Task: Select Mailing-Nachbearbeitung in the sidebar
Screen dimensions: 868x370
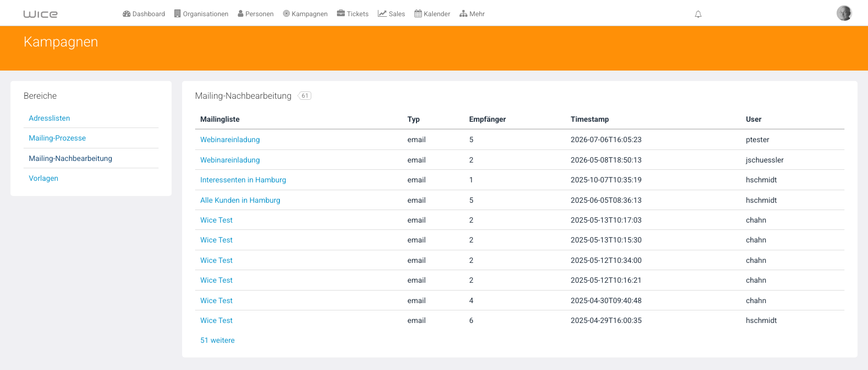Action: tap(70, 158)
